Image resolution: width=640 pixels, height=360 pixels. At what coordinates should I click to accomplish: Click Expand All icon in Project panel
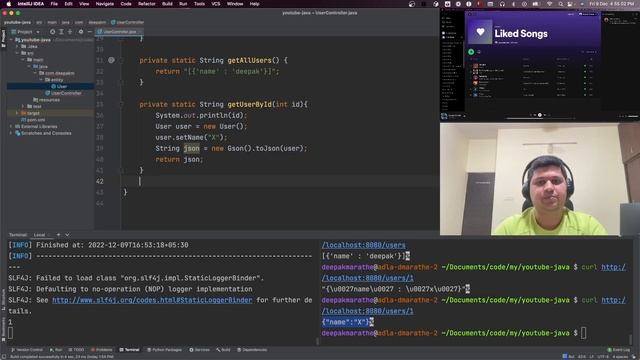pos(61,31)
